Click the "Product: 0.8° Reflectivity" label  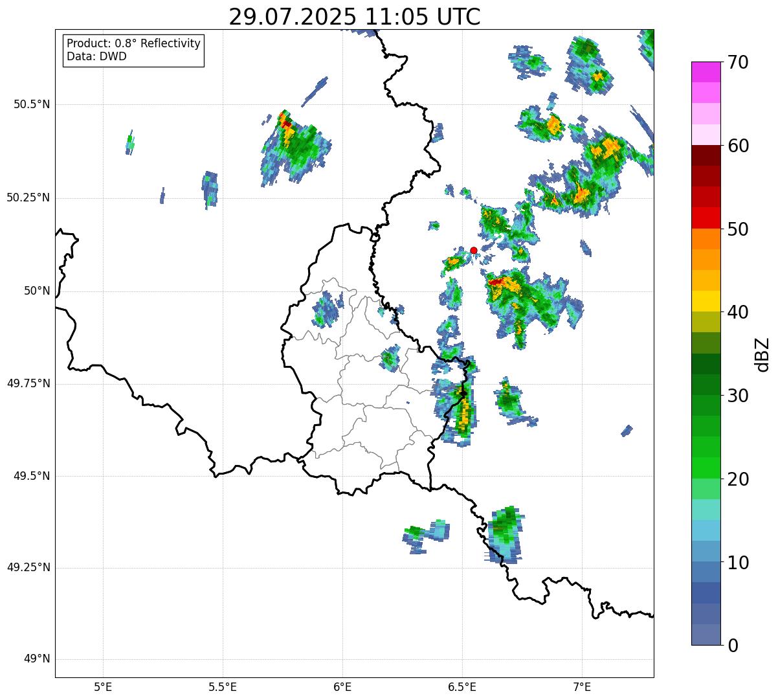pos(133,43)
